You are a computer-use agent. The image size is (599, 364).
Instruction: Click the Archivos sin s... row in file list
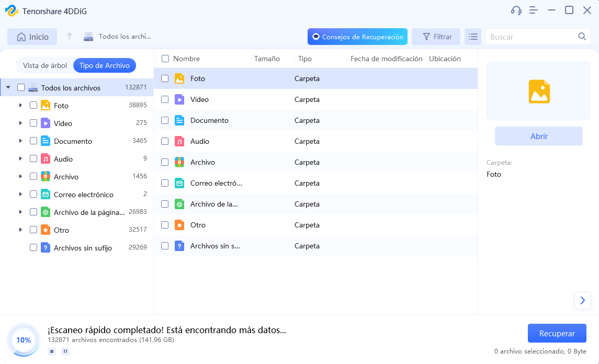[x=315, y=246]
